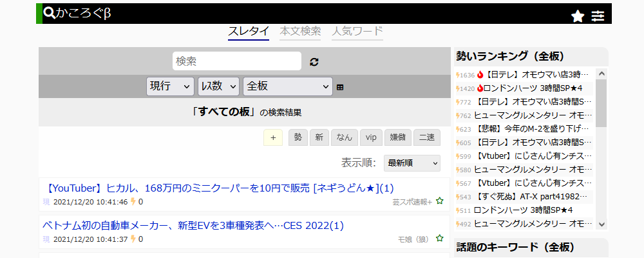The height and width of the screenshot is (258, 644).
Task: Click the ranking list scrollbar thumb
Action: point(601,103)
